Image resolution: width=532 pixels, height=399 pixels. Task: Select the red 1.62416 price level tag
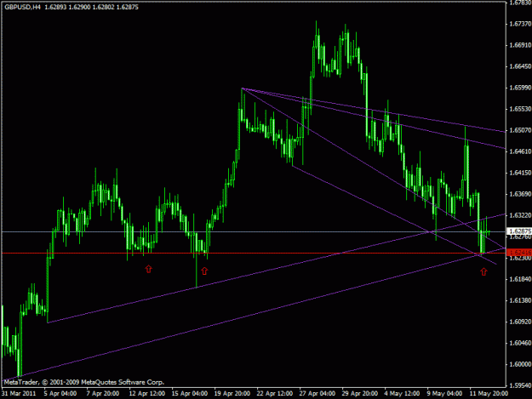coord(520,253)
